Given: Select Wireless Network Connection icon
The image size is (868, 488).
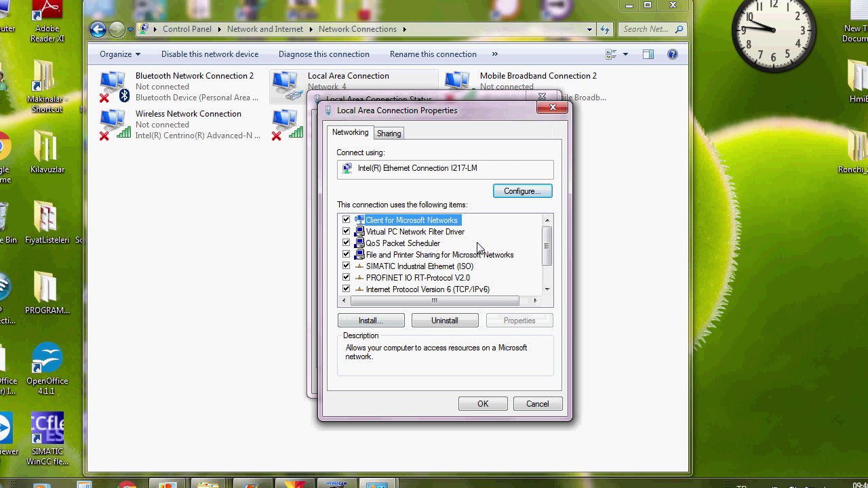Looking at the screenshot, I should (x=114, y=125).
